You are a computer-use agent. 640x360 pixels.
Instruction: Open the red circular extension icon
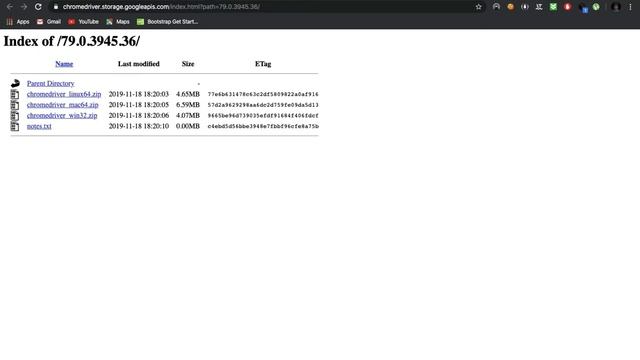coord(567,7)
